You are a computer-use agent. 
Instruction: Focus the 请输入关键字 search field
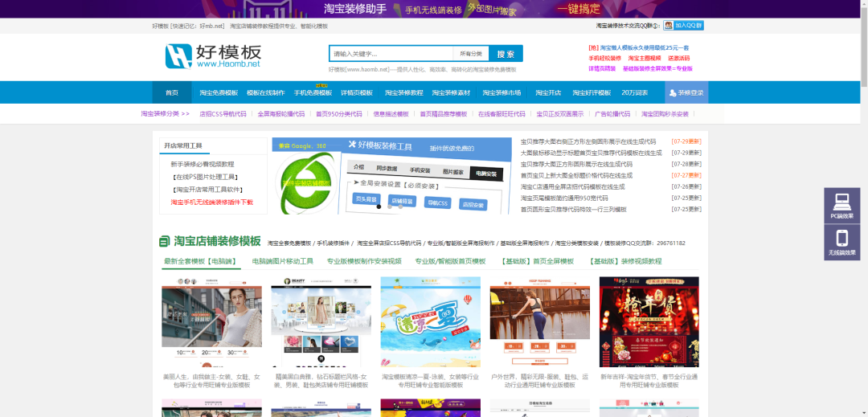click(x=391, y=54)
